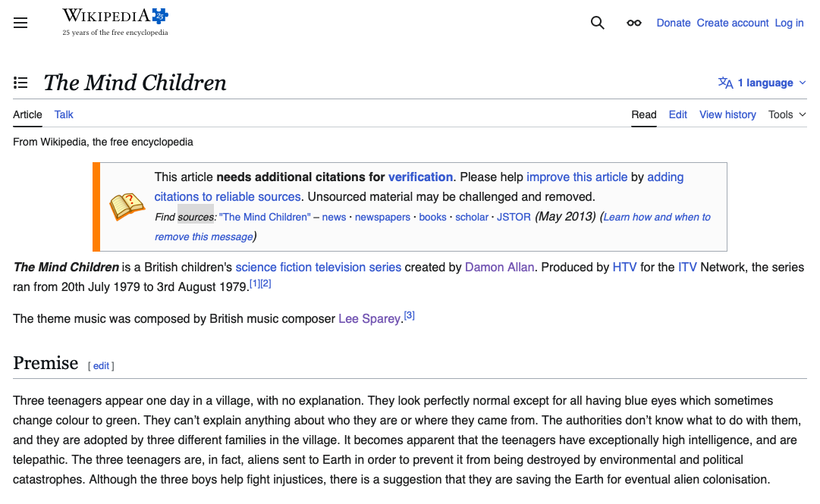Open the appearance glasses icon
820x504 pixels.
coord(634,23)
